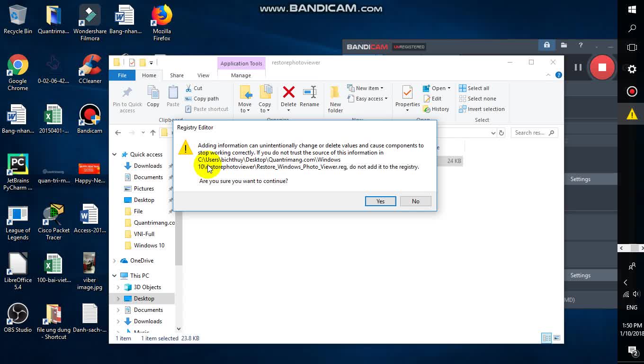
Task: Open Cisco Packet Tracer shortcut
Action: click(x=54, y=222)
